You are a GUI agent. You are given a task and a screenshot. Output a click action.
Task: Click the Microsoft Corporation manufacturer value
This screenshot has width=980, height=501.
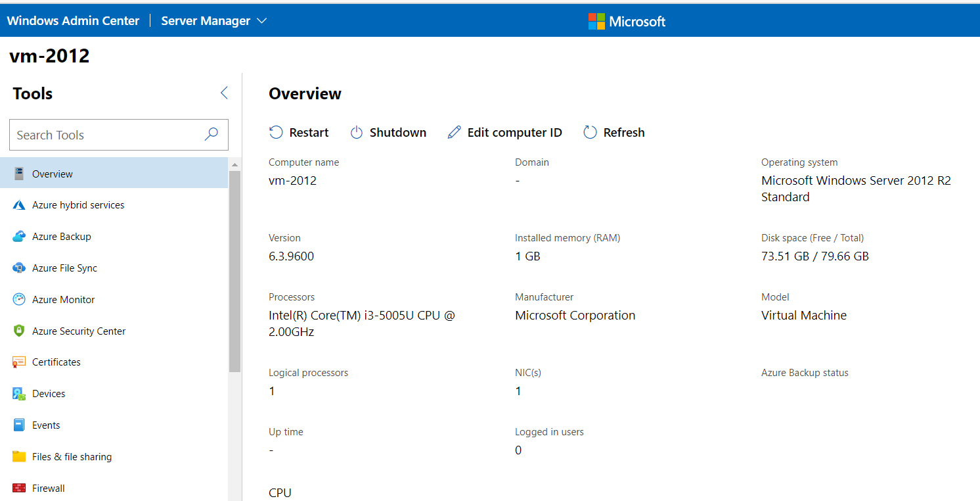pos(575,316)
